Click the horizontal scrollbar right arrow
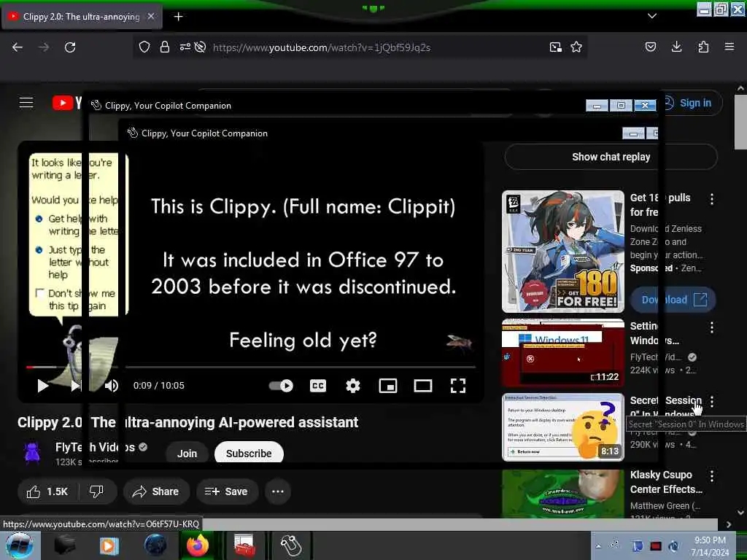Viewport: 747px width, 560px height. point(729,524)
